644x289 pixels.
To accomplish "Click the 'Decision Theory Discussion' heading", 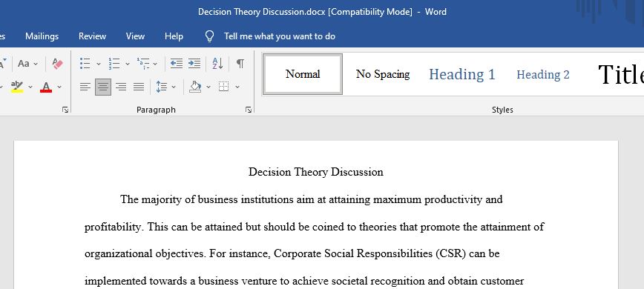I will click(x=316, y=172).
